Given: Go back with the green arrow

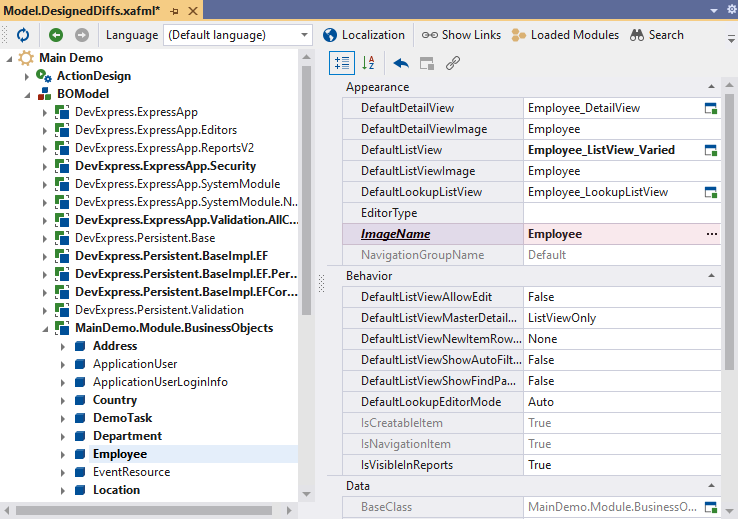Looking at the screenshot, I should point(56,35).
